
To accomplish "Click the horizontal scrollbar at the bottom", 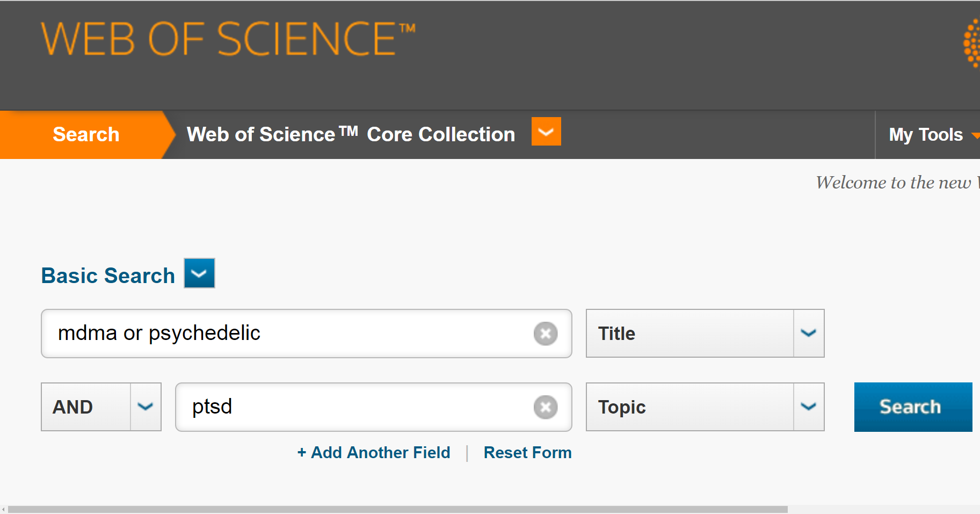I will pyautogui.click(x=397, y=509).
